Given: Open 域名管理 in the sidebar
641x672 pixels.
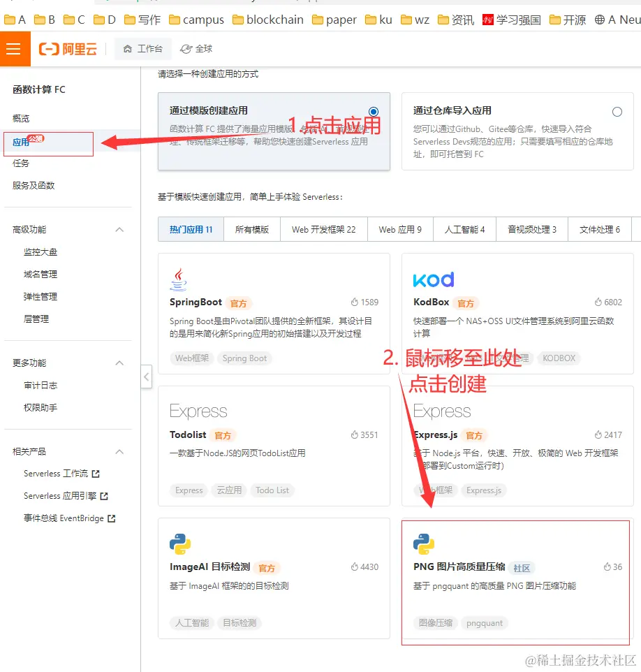Looking at the screenshot, I should click(x=40, y=275).
